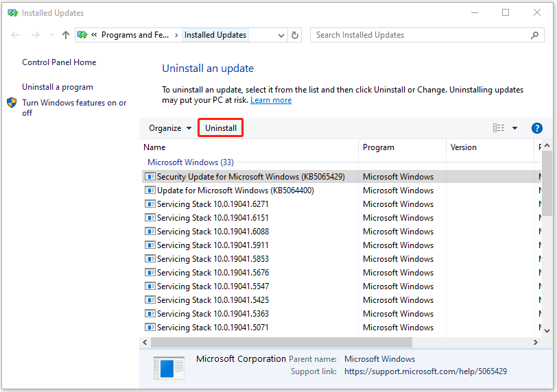The height and width of the screenshot is (392, 557).
Task: Select Programs and Features breadcrumb
Action: click(x=135, y=35)
